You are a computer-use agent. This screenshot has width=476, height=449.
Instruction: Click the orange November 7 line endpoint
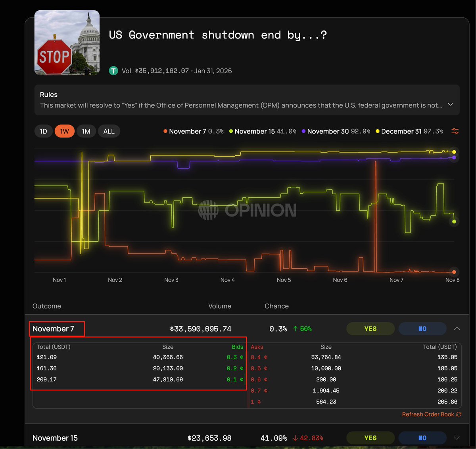click(454, 272)
